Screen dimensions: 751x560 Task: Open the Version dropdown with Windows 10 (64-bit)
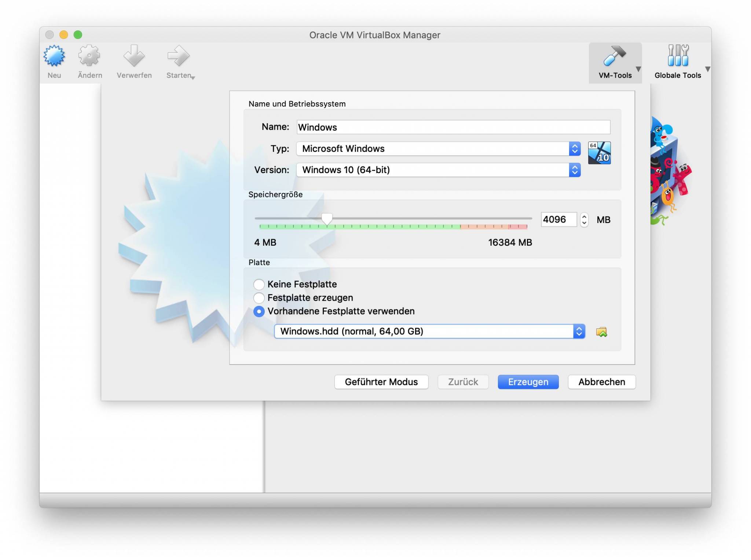pos(438,170)
